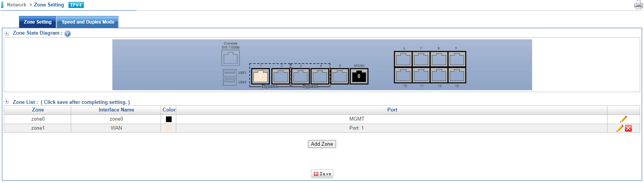The image size is (644, 183).
Task: Select port 2 in the bypass pair
Action: [x=281, y=76]
